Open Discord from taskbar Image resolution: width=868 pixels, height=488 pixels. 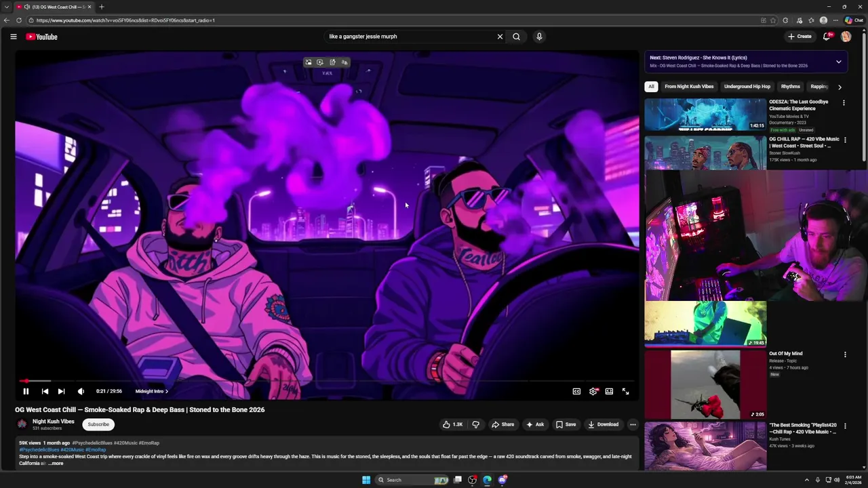502,480
